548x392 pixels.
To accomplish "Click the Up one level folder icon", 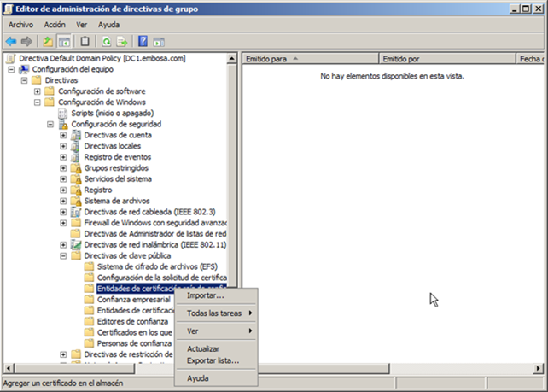I will coord(49,41).
